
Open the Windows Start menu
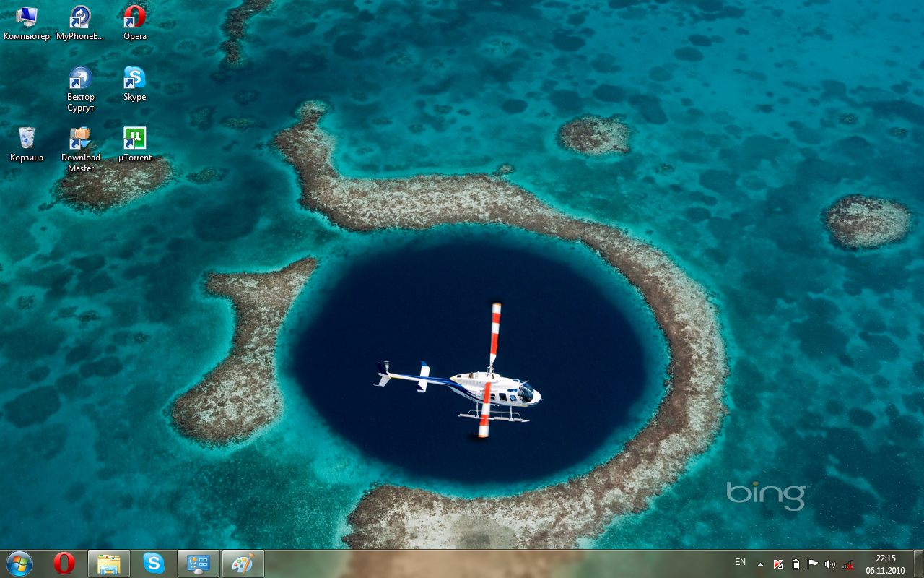point(19,564)
